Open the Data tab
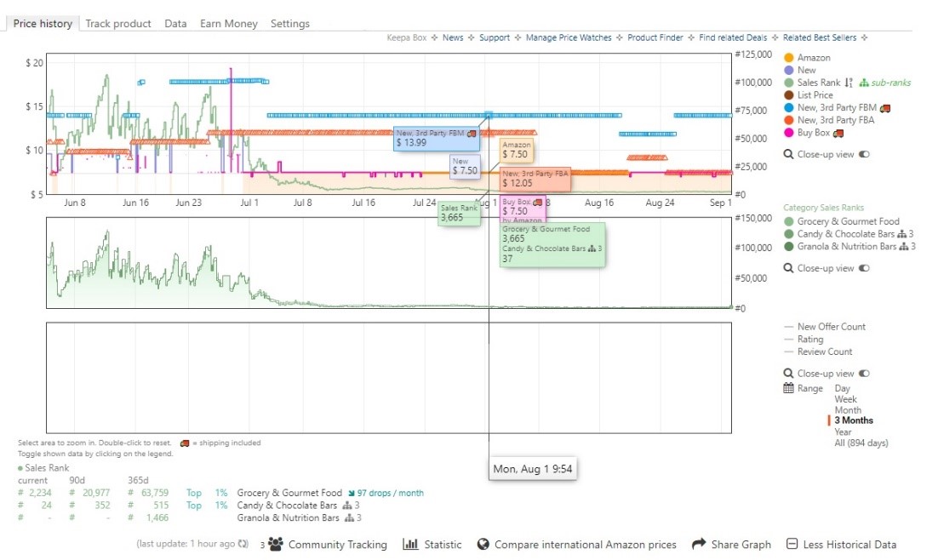Screen dimensions: 938x560 [x=175, y=23]
